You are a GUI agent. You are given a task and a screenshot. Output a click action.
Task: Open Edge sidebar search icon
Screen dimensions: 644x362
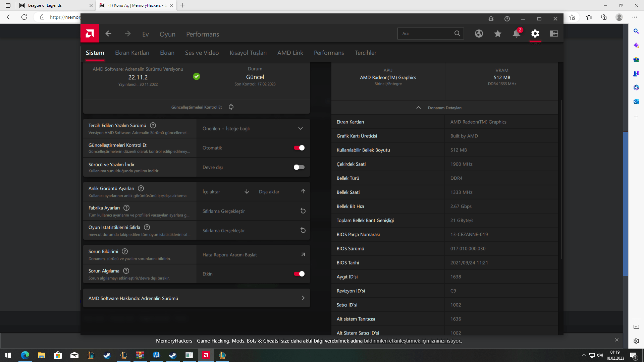click(636, 31)
